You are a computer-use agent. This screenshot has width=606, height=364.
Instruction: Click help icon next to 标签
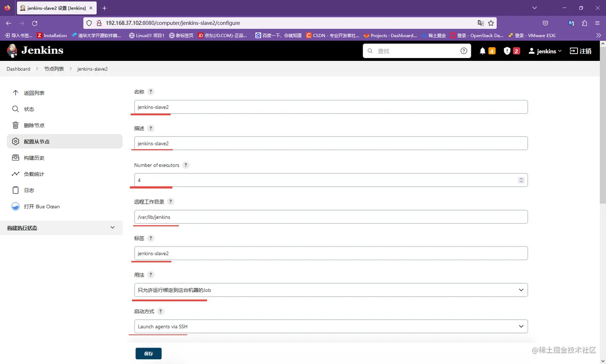click(x=151, y=238)
